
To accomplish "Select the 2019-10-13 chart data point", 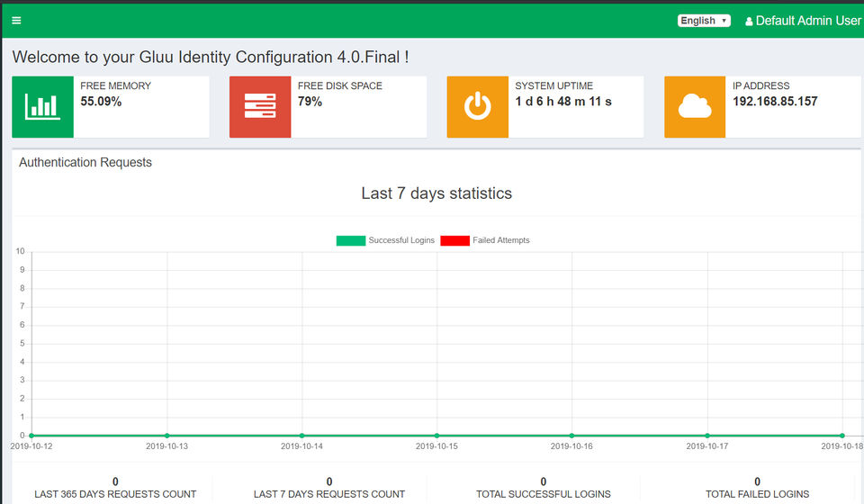I will pos(167,436).
